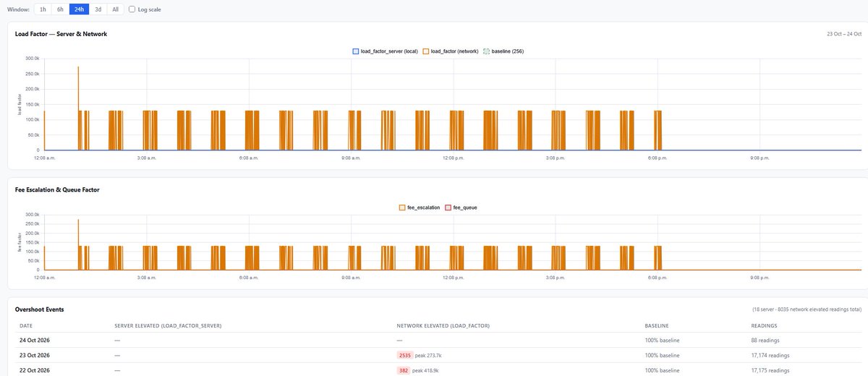This screenshot has height=376, width=868.
Task: Hide the fee_escalation series via legend
Action: [420, 208]
